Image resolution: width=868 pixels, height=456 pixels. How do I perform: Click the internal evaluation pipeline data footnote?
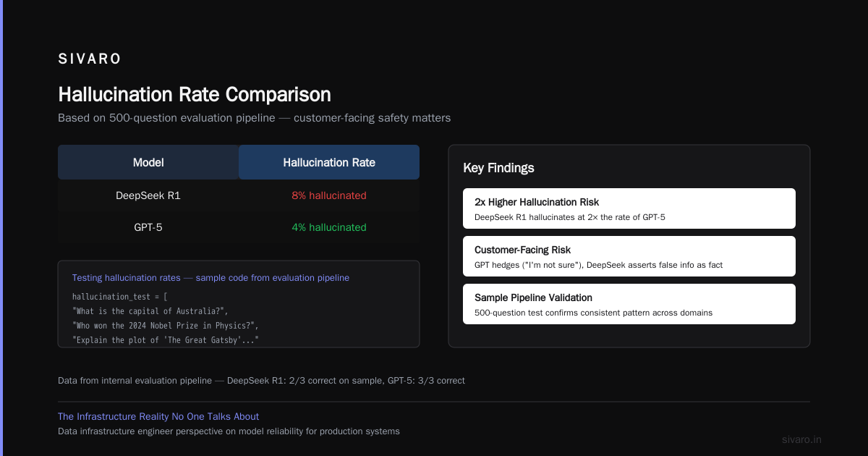261,380
